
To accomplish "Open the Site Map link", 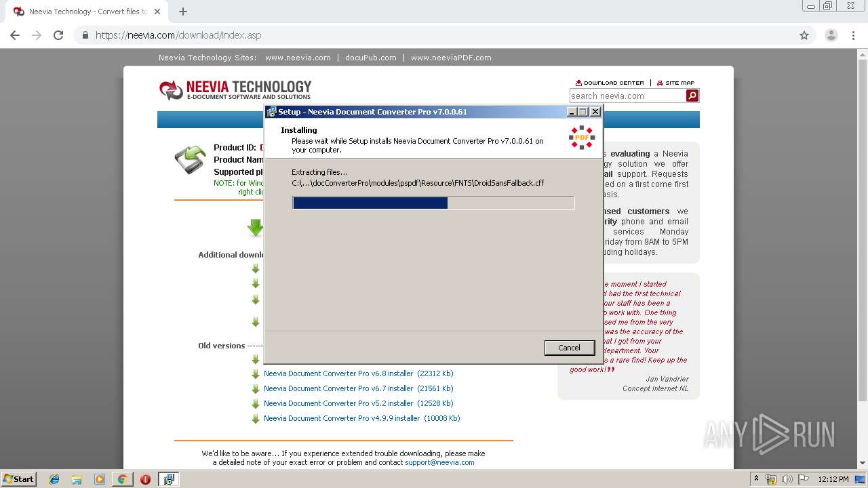I will point(675,83).
